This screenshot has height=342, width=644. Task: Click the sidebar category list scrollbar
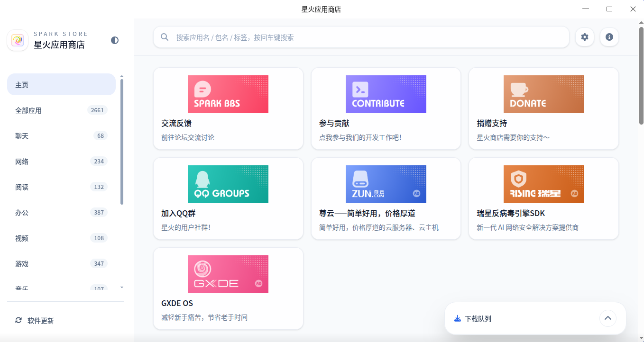point(122,142)
